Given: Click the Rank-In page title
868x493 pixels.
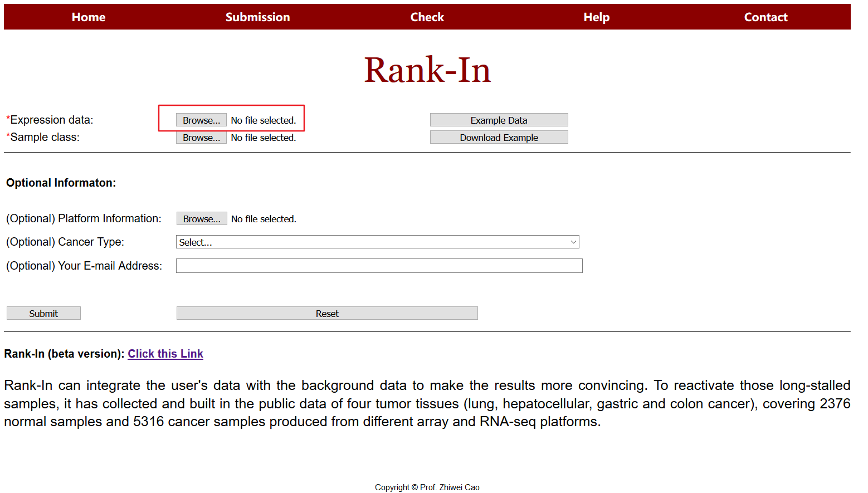Looking at the screenshot, I should 427,70.
